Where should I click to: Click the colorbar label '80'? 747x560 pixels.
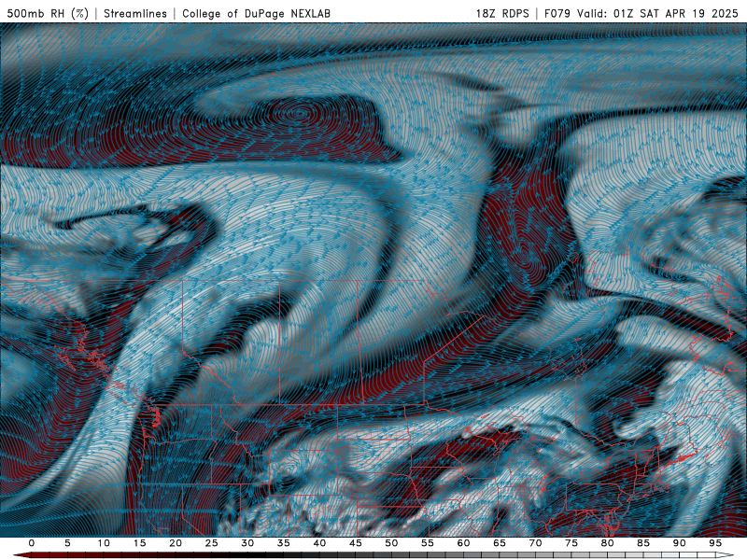click(608, 543)
